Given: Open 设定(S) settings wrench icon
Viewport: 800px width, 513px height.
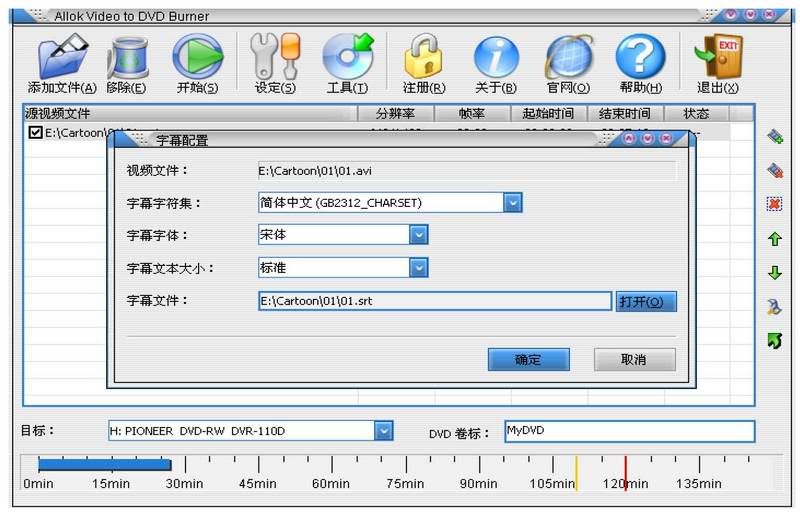Looking at the screenshot, I should (x=275, y=62).
